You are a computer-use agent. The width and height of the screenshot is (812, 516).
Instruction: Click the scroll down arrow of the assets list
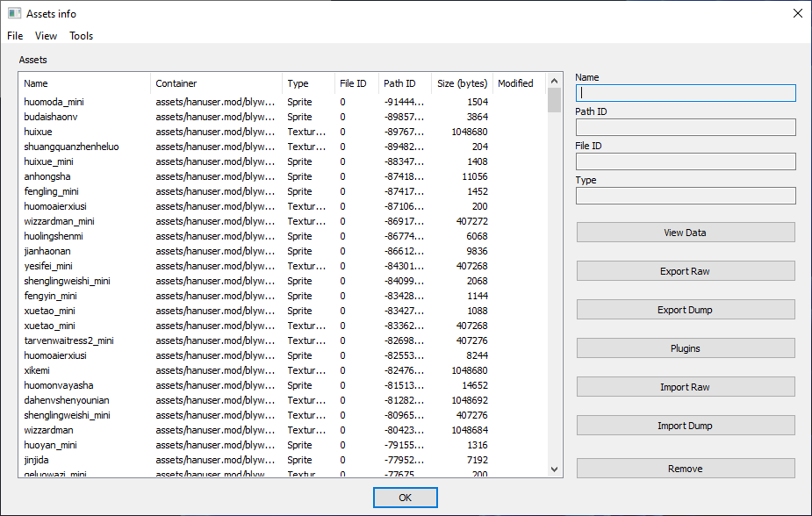click(554, 469)
